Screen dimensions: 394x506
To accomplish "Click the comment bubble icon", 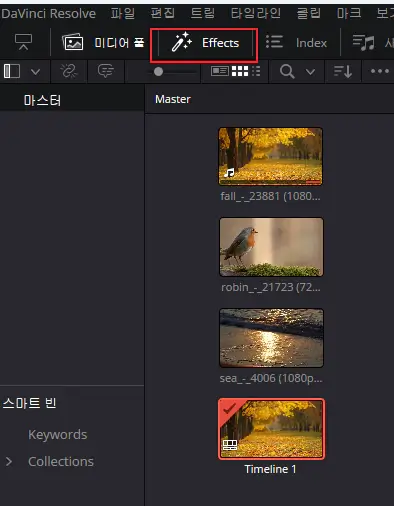I will pos(106,71).
